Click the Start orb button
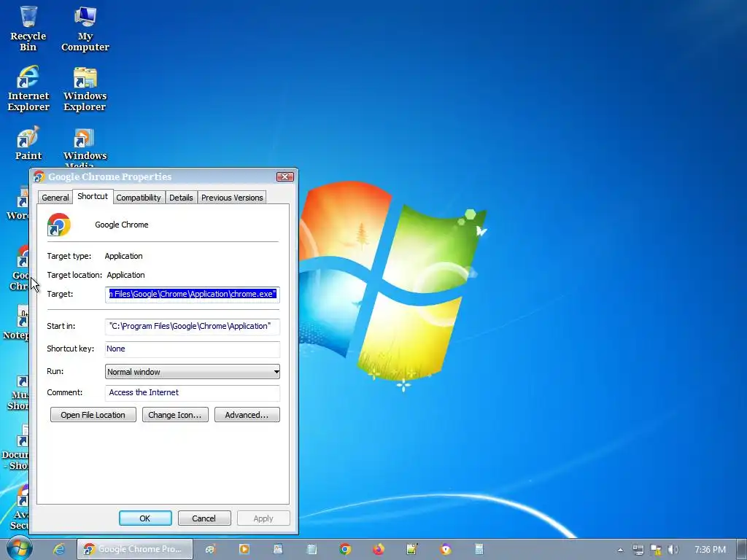The image size is (747, 560). (19, 548)
